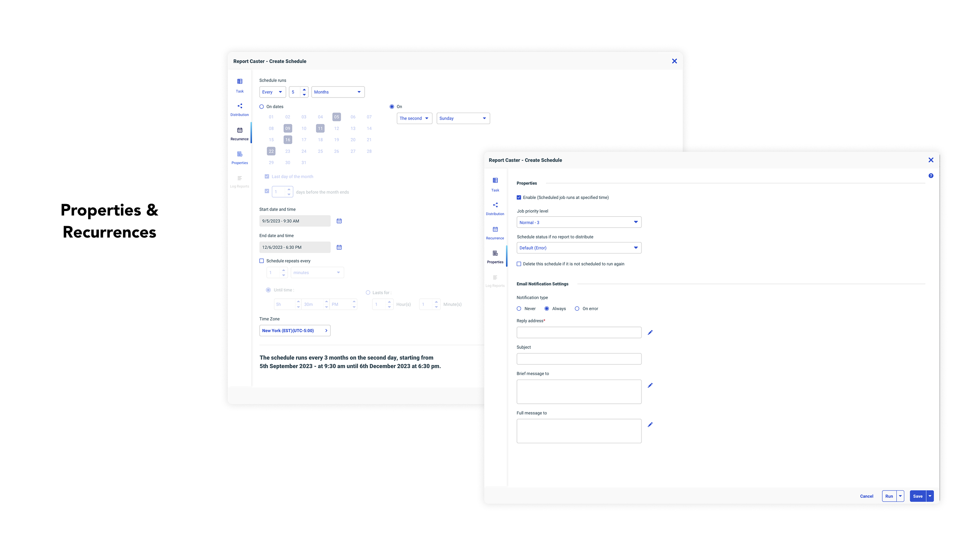Open the Months interval dropdown
This screenshot has height=551, width=980.
pos(338,92)
